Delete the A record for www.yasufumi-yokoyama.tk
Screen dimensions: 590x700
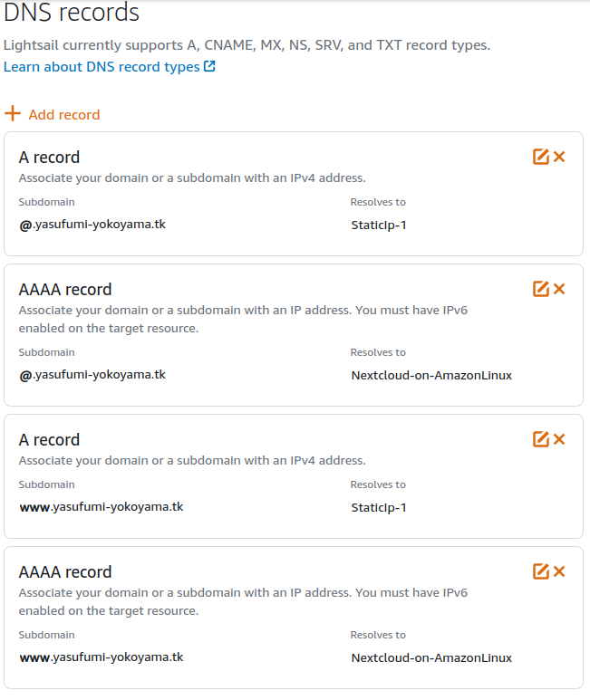[559, 439]
